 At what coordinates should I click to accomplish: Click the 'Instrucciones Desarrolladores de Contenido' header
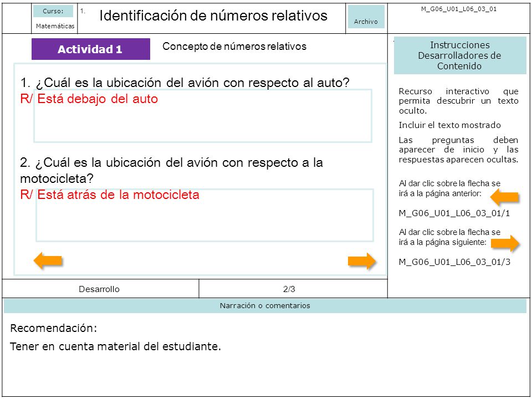tap(460, 55)
